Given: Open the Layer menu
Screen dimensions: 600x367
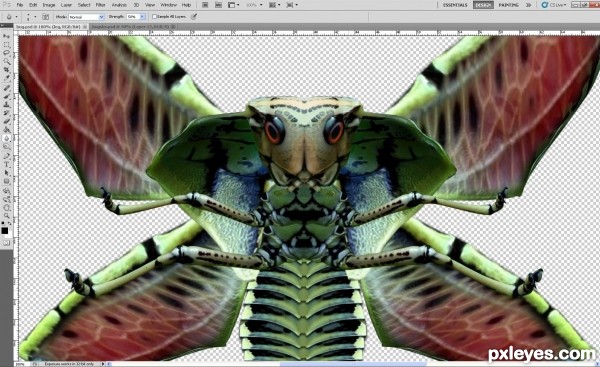Looking at the screenshot, I should [66, 5].
